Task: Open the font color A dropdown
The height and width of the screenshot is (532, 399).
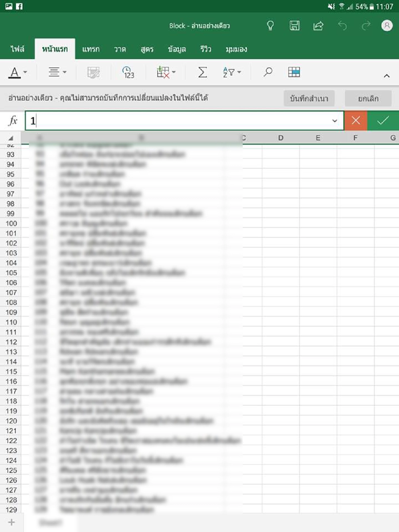Action: [18, 72]
